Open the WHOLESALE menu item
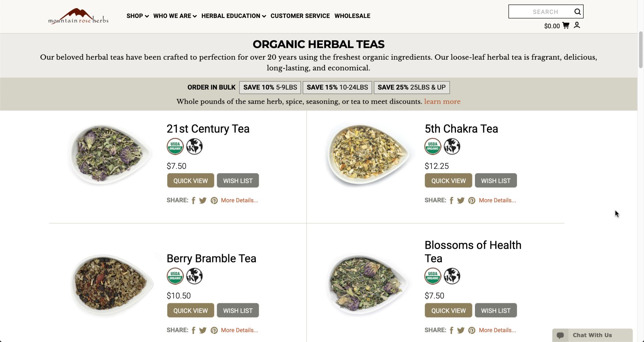The image size is (644, 342). (352, 16)
